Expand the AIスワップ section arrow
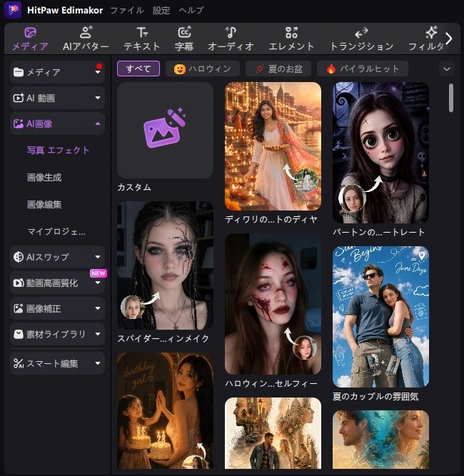The image size is (464, 476). [x=98, y=257]
